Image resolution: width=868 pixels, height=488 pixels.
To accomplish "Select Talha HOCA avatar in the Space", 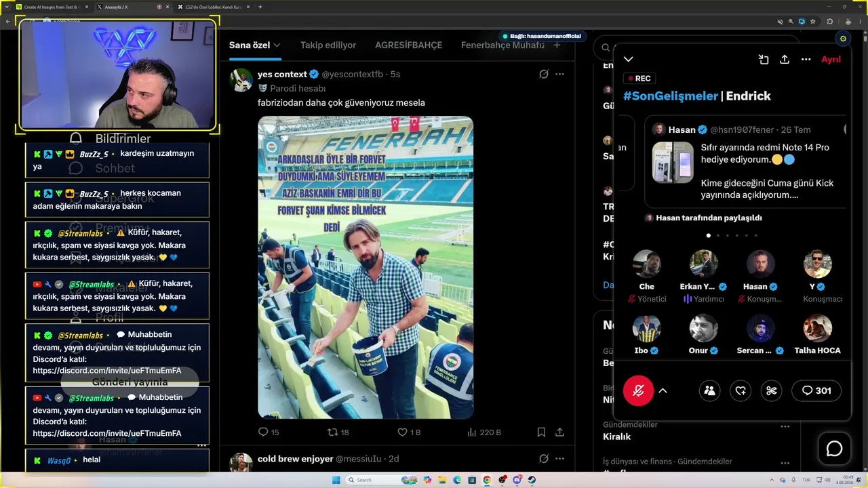I will [817, 328].
